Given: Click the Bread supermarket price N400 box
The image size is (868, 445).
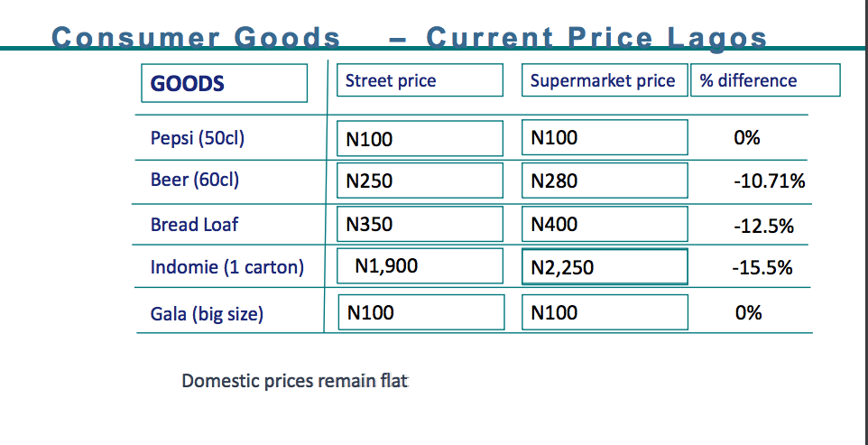Looking at the screenshot, I should click(604, 224).
